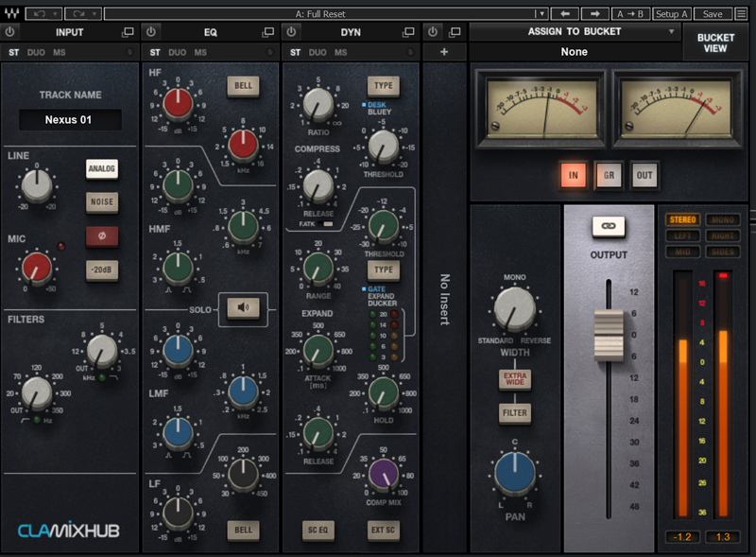Click the A → B copy button
Viewport: 756px width, 557px height.
coord(630,13)
